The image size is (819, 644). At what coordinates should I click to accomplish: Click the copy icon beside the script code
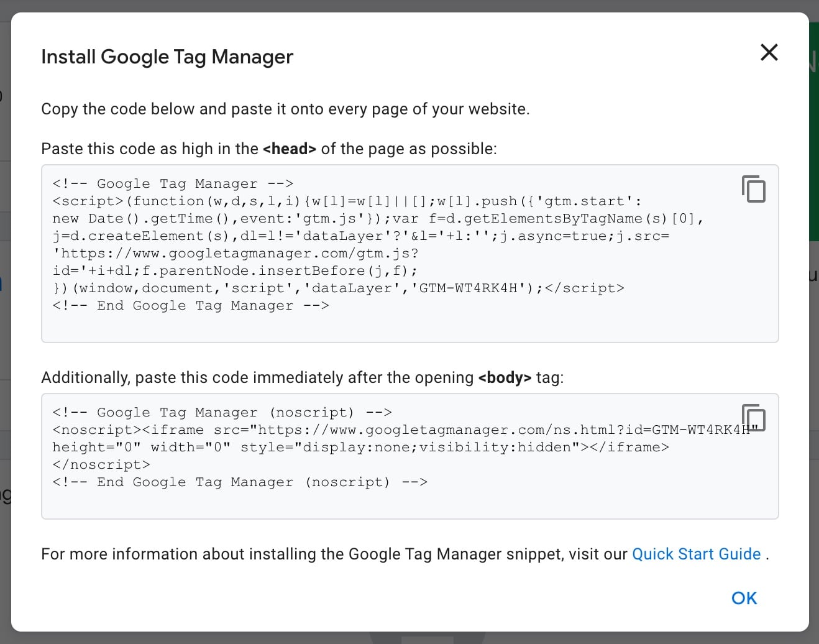click(754, 190)
